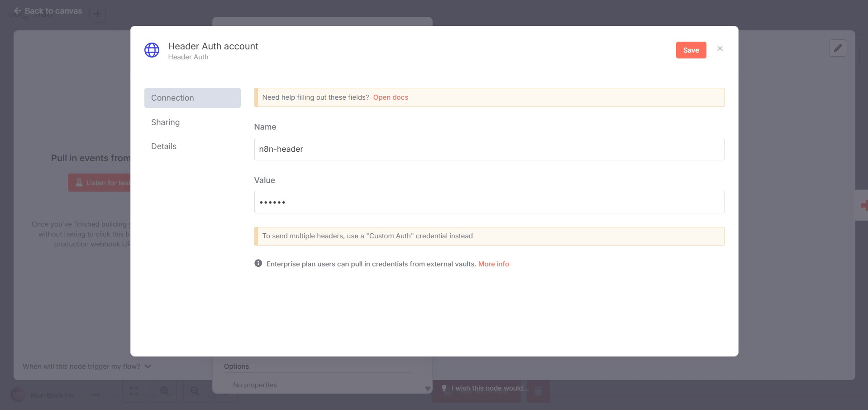This screenshot has height=410, width=868.
Task: Go back to canvas
Action: pyautogui.click(x=48, y=10)
